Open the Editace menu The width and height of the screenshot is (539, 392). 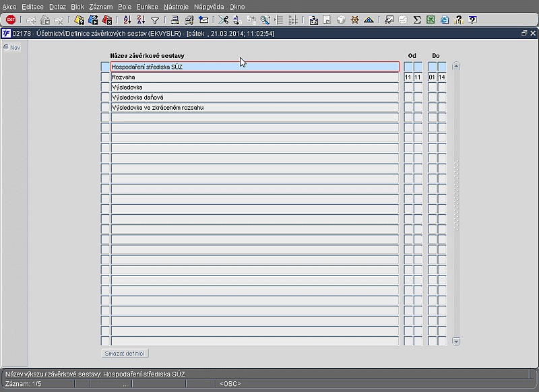pyautogui.click(x=32, y=7)
